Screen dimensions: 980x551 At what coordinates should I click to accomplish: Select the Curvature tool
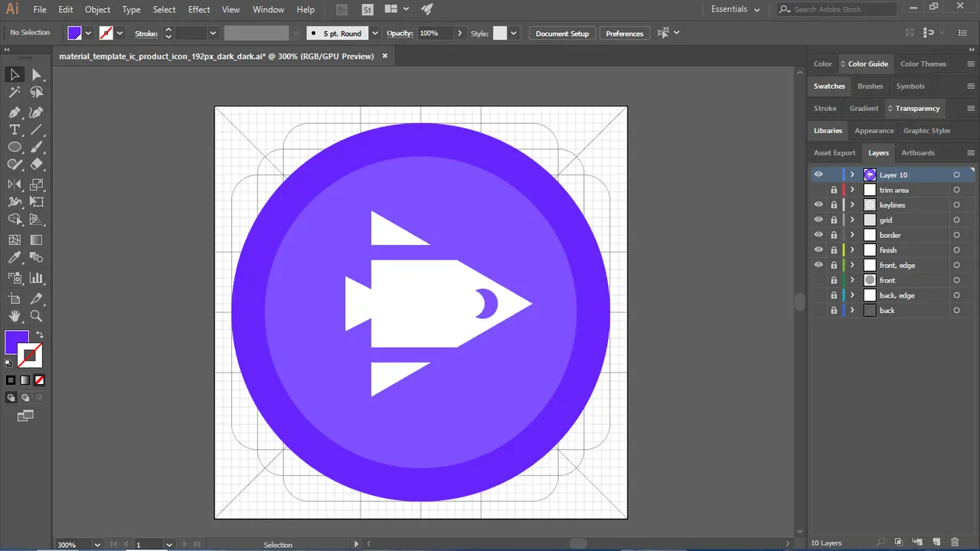(37, 112)
